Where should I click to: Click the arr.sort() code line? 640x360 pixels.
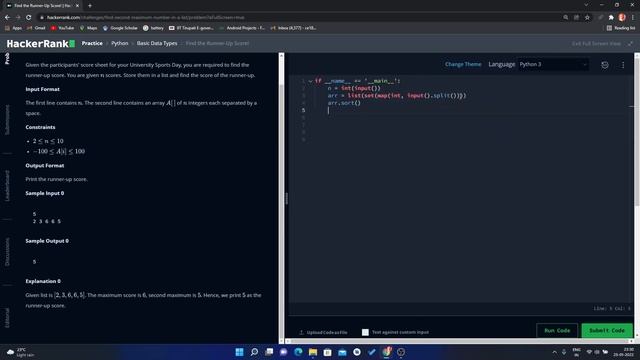pos(344,103)
